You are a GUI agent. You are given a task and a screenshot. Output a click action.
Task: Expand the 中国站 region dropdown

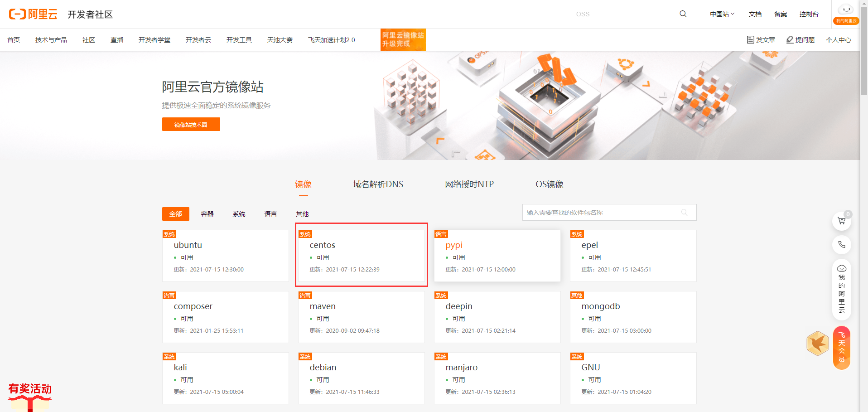pyautogui.click(x=722, y=14)
